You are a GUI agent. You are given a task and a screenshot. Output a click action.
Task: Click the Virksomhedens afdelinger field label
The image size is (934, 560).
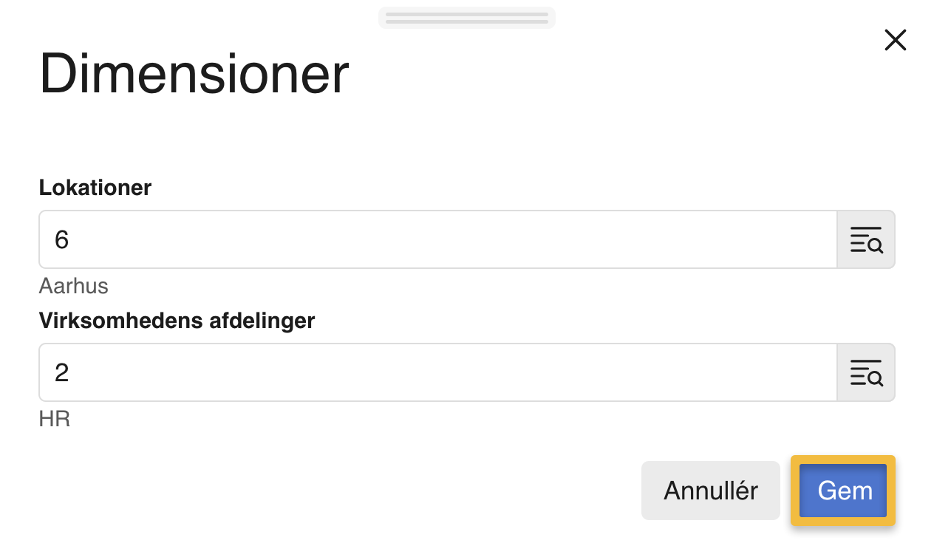[177, 321]
